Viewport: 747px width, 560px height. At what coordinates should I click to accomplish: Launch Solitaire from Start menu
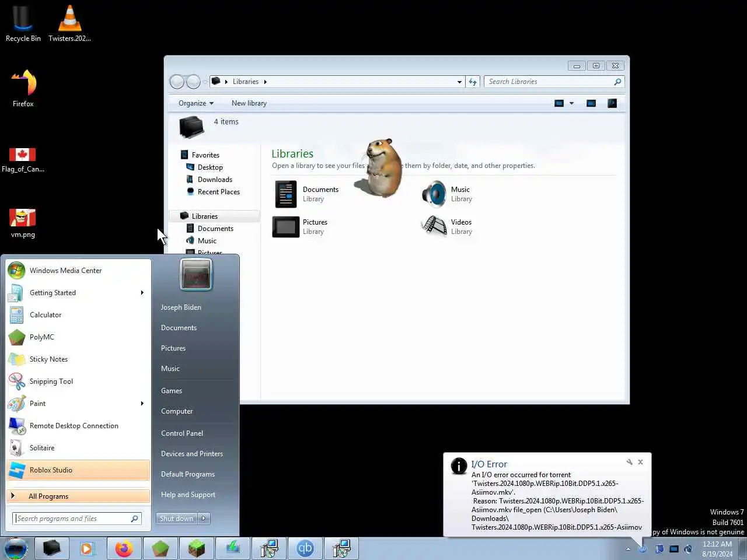tap(78, 448)
